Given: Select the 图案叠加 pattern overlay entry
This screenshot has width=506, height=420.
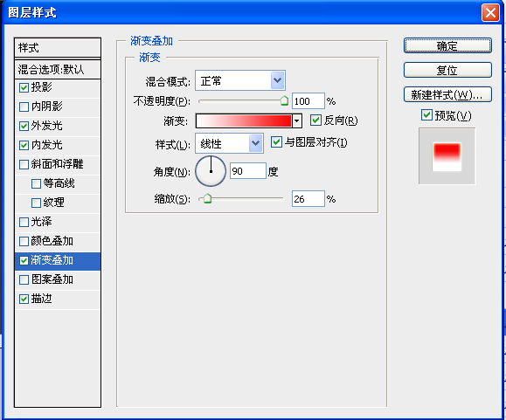Looking at the screenshot, I should tap(58, 279).
